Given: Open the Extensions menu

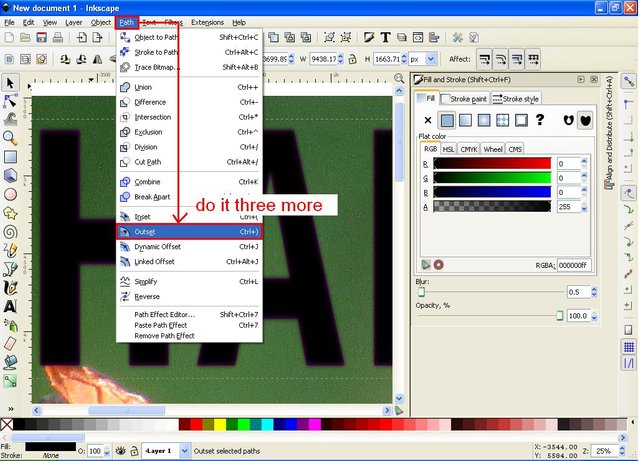Looking at the screenshot, I should 207,22.
